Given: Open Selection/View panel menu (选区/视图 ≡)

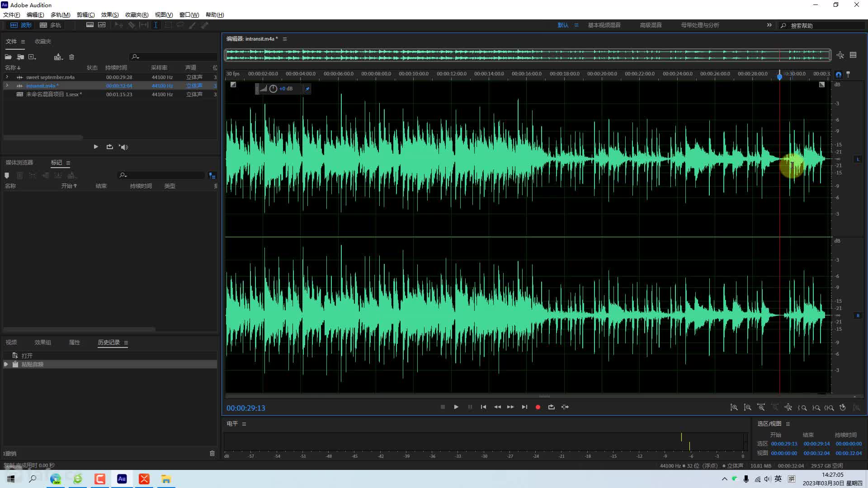Looking at the screenshot, I should coord(788,424).
